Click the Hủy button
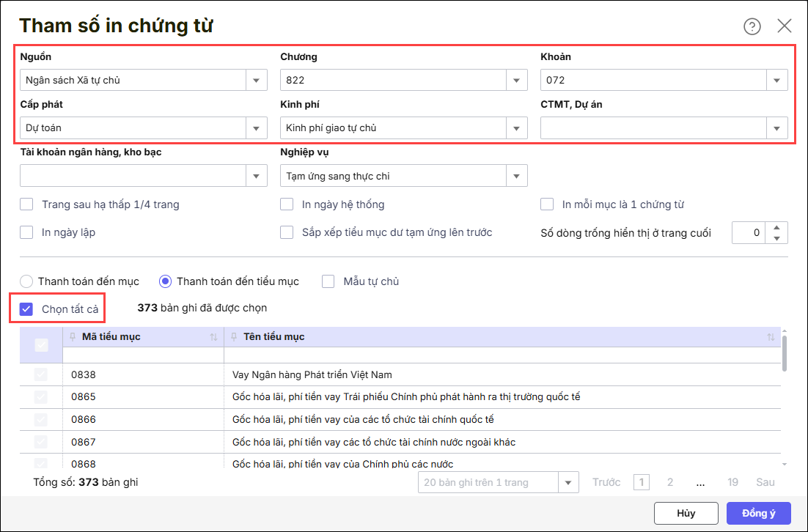Viewport: 808px width, 532px height. point(686,514)
